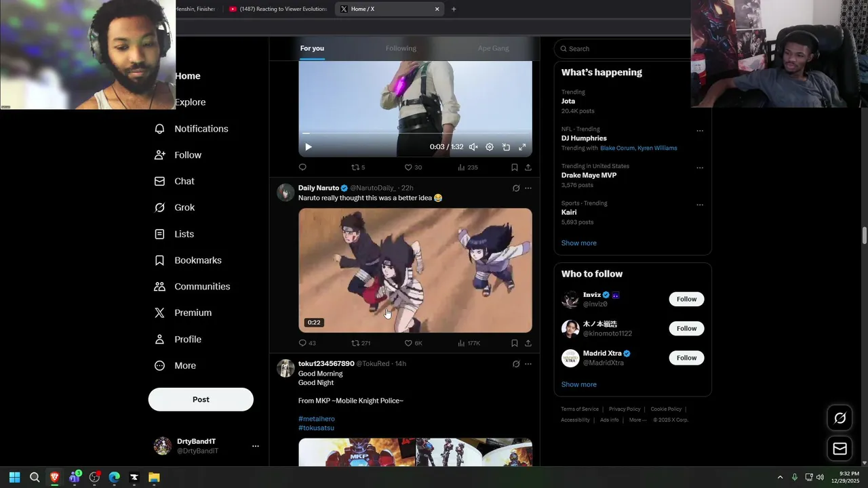The height and width of the screenshot is (488, 868).
Task: Switch to the For you tab
Action: [x=312, y=48]
